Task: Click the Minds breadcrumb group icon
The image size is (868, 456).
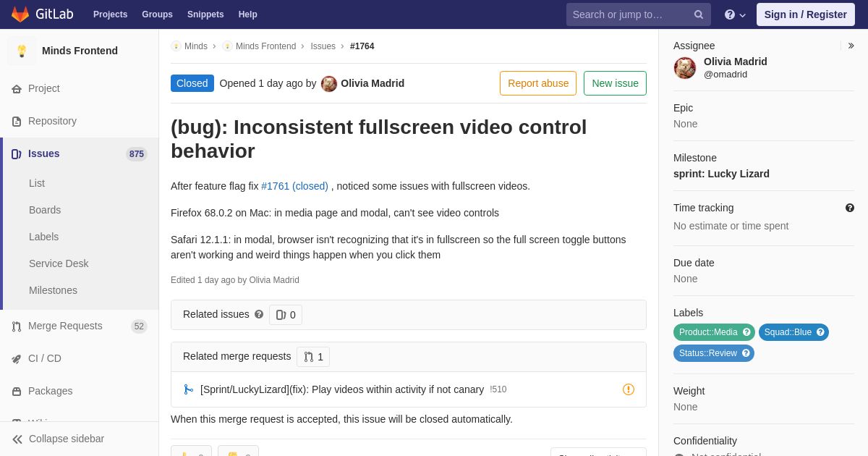Action: [176, 46]
